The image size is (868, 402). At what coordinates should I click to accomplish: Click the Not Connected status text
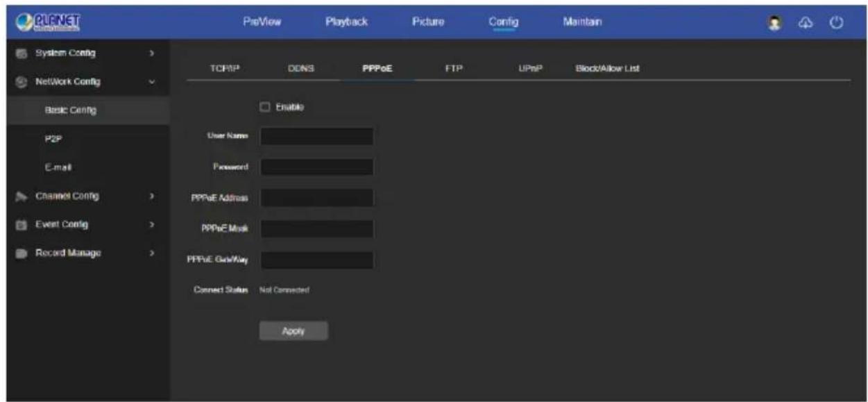tap(284, 290)
